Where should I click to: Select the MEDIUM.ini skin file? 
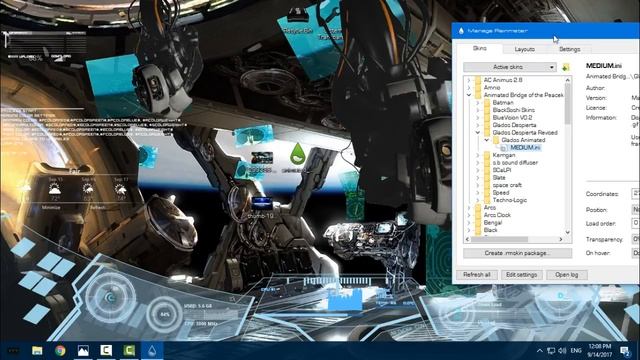(x=525, y=147)
